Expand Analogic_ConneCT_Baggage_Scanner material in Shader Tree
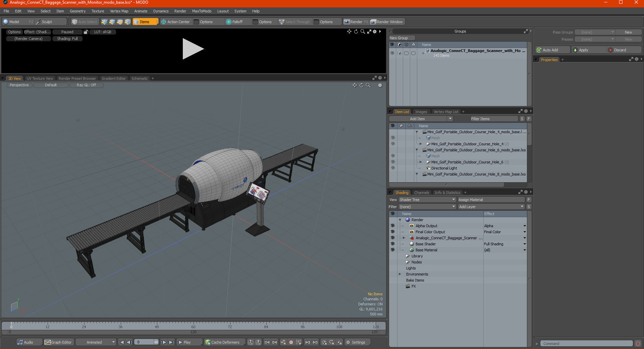Viewport: 644px width, 349px height. [404, 238]
